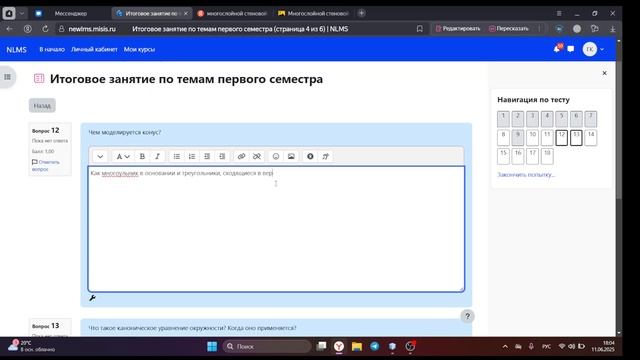Switch keyboard language via РУС indicator
The image size is (640, 360).
547,346
